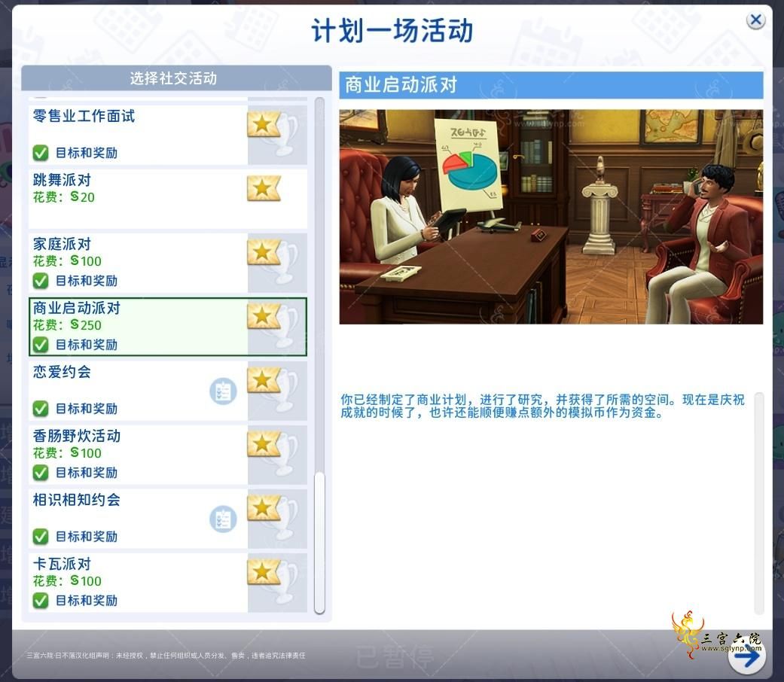Choose the 家庭派对 event
The image size is (784, 682).
point(167,263)
